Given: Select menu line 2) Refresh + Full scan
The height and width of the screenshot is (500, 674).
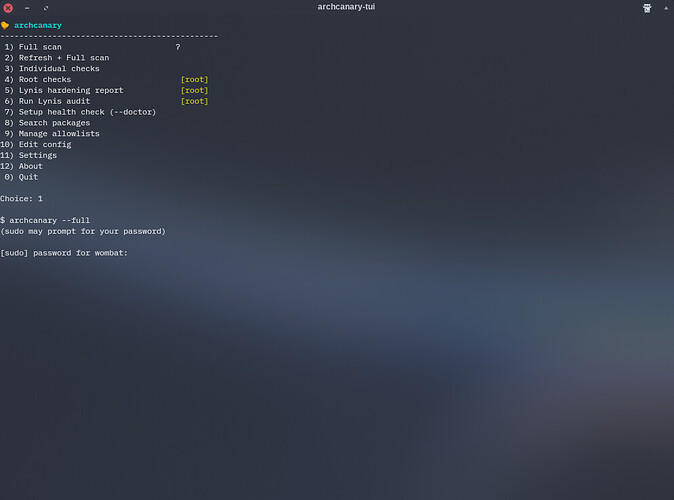Looking at the screenshot, I should [x=57, y=58].
